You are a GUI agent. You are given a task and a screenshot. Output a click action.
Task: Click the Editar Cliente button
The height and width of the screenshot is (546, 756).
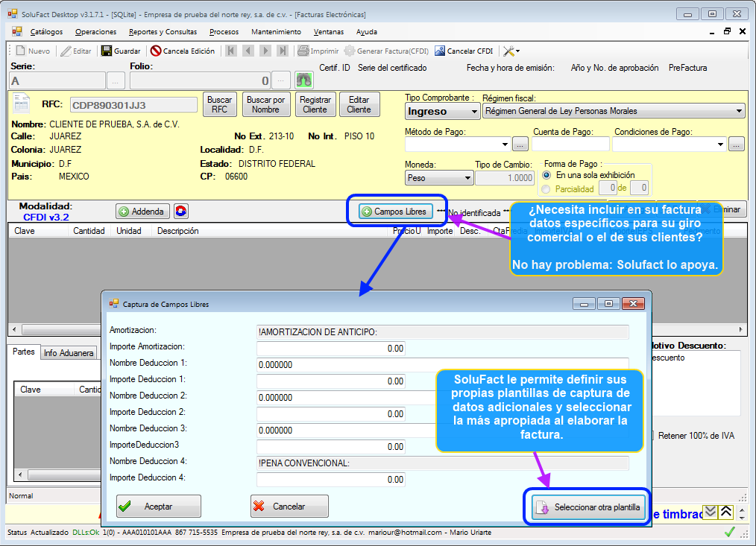tap(359, 104)
